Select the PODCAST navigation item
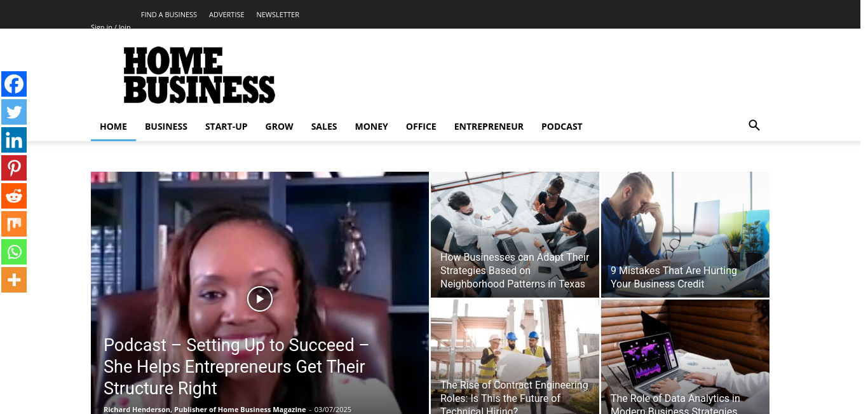 [562, 127]
